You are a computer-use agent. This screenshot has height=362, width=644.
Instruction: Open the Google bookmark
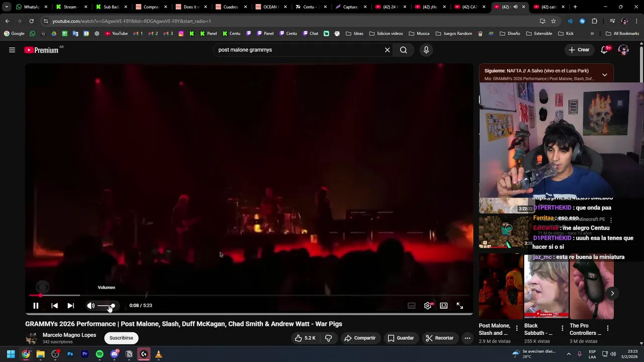point(14,34)
